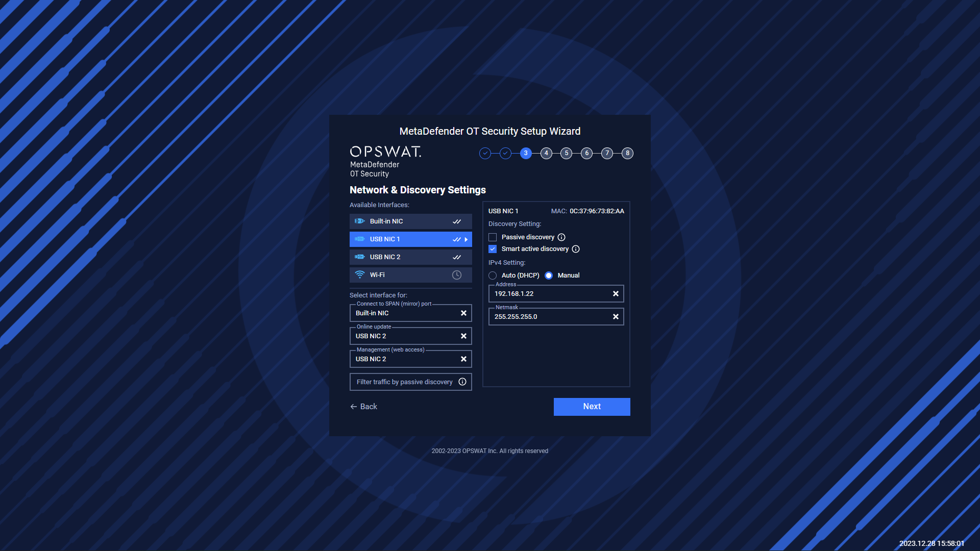
Task: Click the USB NIC 2 double-check status icon
Action: pyautogui.click(x=457, y=257)
